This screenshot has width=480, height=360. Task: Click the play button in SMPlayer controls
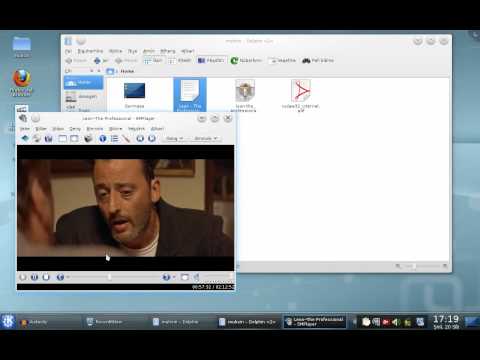pyautogui.click(x=23, y=277)
